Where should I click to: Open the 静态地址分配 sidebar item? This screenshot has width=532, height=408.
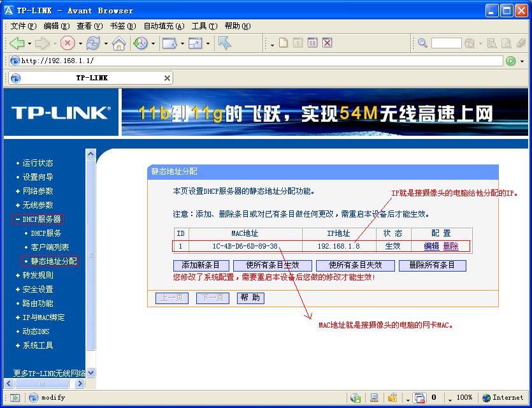click(x=54, y=261)
